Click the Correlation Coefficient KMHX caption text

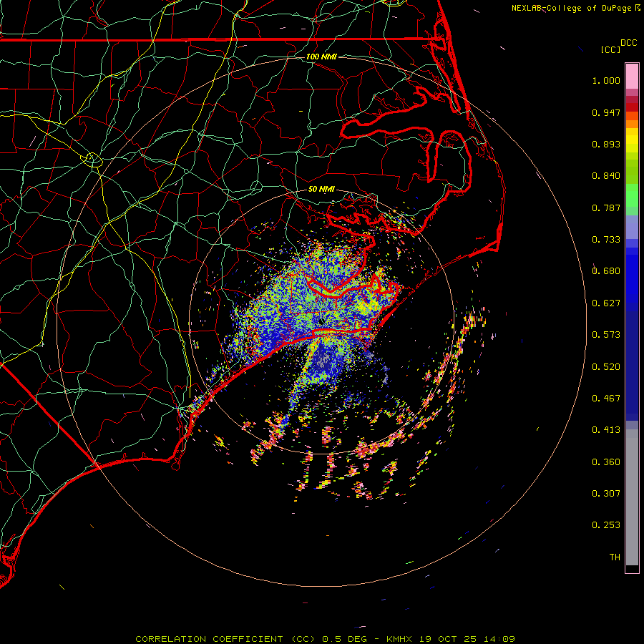click(x=325, y=639)
